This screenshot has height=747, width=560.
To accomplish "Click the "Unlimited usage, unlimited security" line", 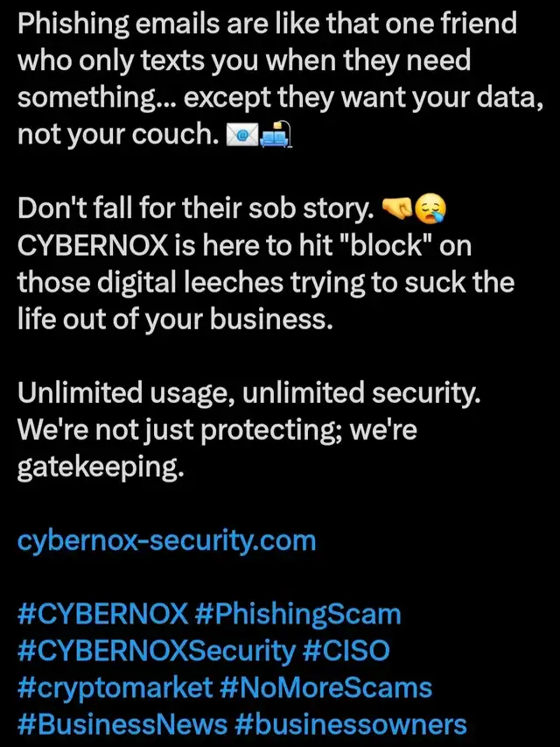I will click(x=249, y=393).
